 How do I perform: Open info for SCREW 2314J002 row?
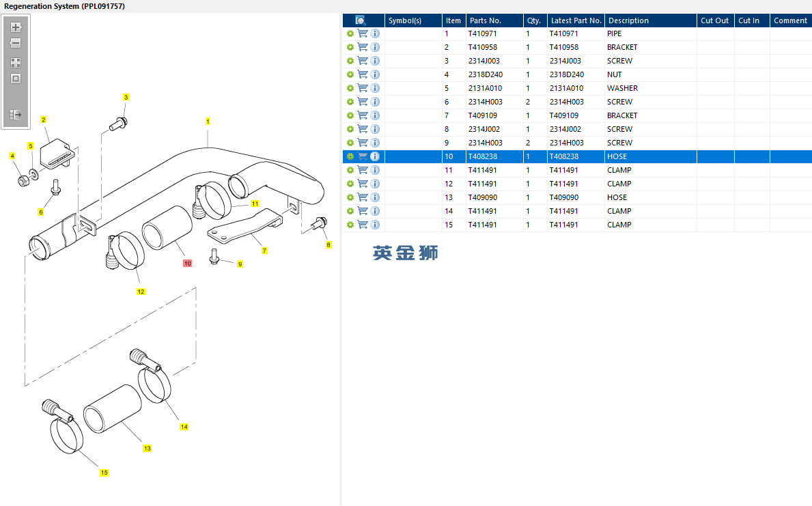(x=375, y=129)
